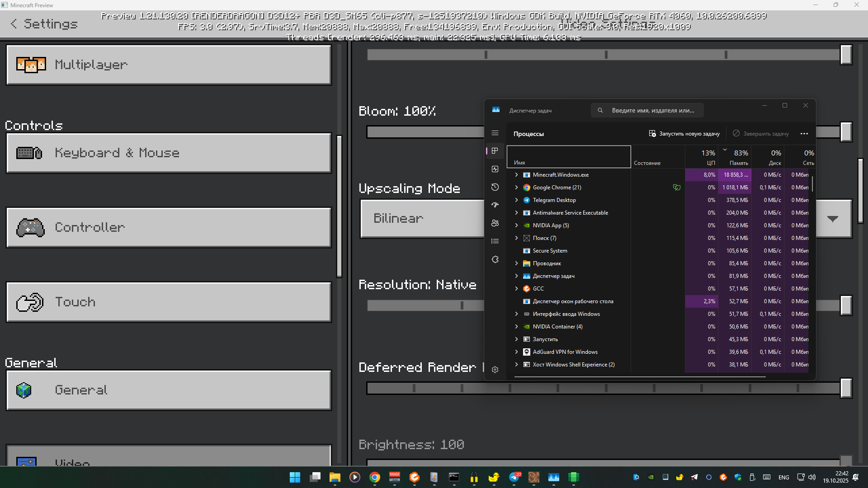Open Task Manager settings gear
Image resolution: width=868 pixels, height=488 pixels.
495,370
